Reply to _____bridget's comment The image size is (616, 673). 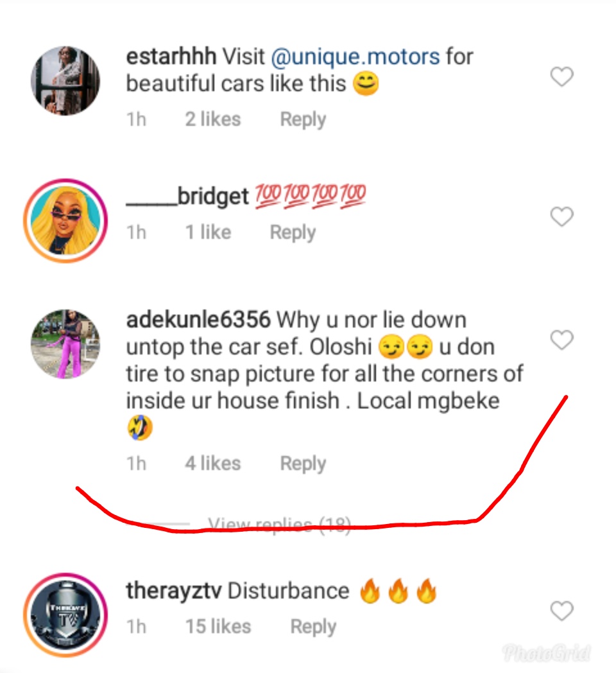293,232
